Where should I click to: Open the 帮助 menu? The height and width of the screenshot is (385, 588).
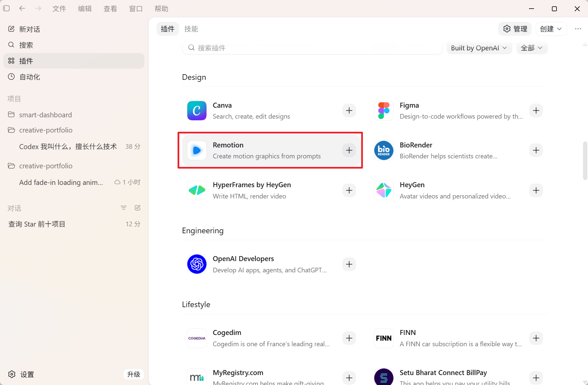click(161, 9)
